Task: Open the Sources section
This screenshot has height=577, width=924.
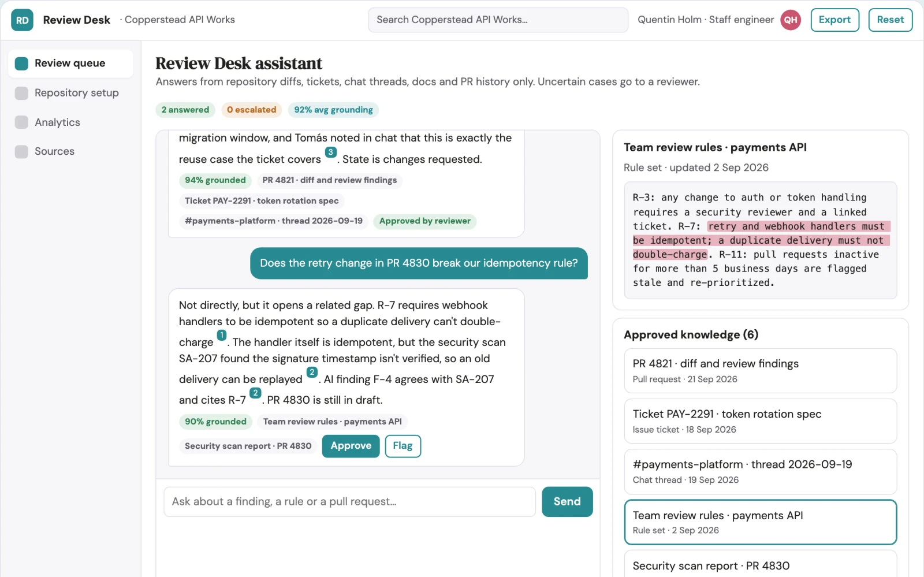Action: click(70, 151)
